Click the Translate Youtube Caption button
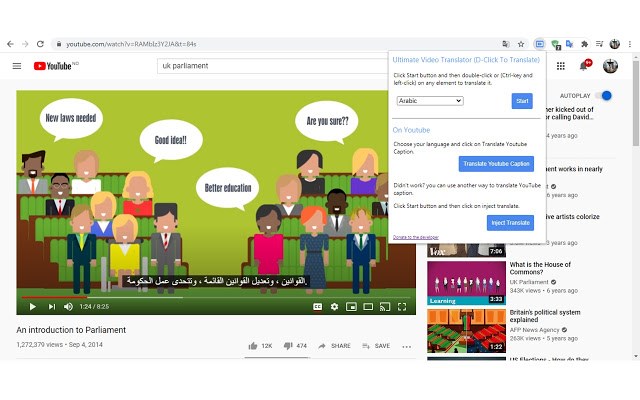Screen dimensions: 640x400 pos(496,164)
